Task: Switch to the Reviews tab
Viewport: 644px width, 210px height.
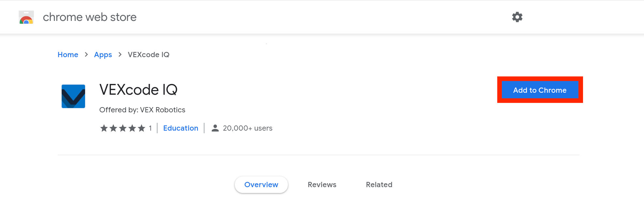Action: pyautogui.click(x=322, y=185)
